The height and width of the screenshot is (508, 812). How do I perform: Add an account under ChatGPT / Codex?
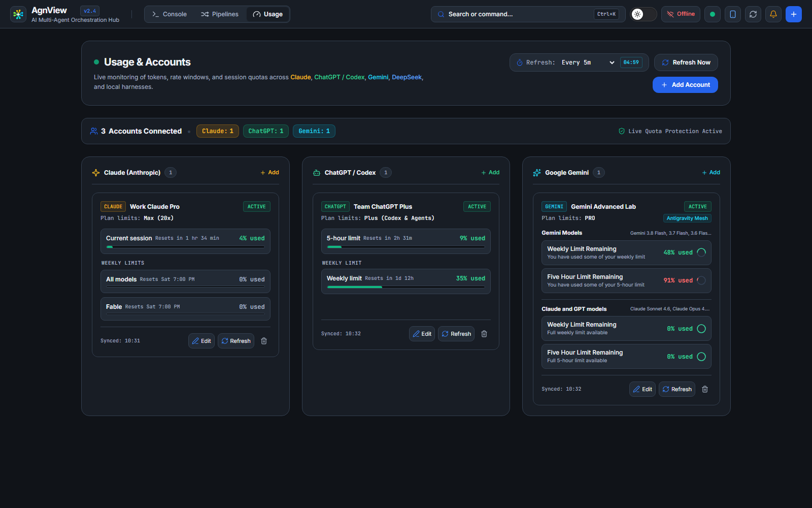click(490, 173)
